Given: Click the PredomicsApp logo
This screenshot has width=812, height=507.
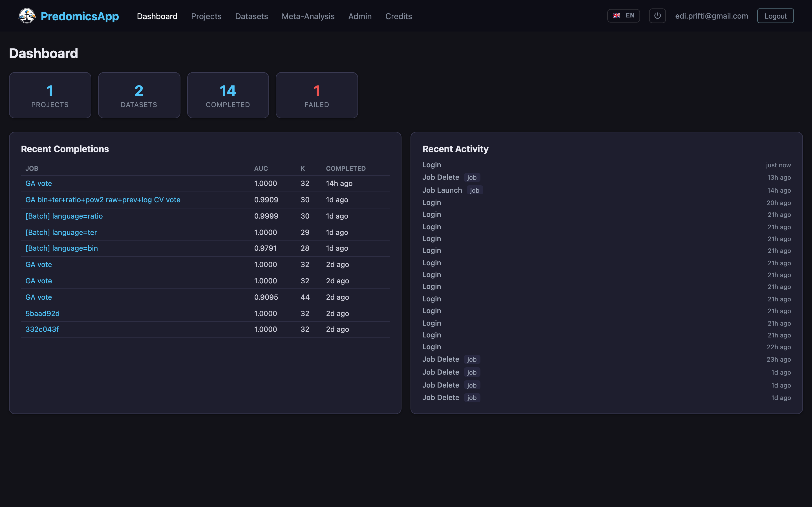Looking at the screenshot, I should point(69,16).
